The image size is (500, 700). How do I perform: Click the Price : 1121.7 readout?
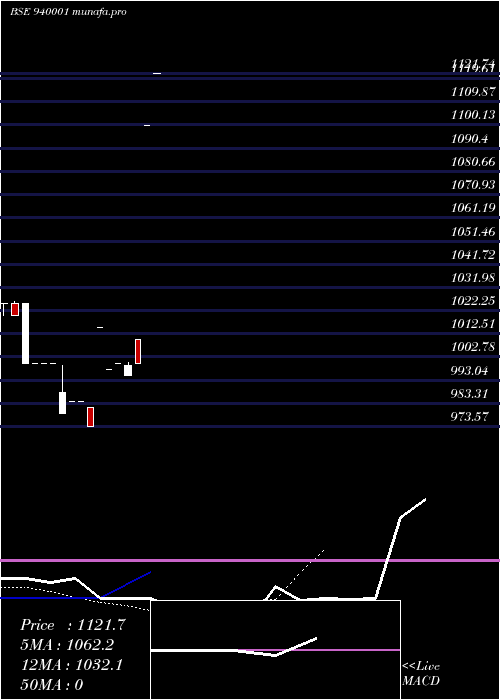click(x=73, y=625)
